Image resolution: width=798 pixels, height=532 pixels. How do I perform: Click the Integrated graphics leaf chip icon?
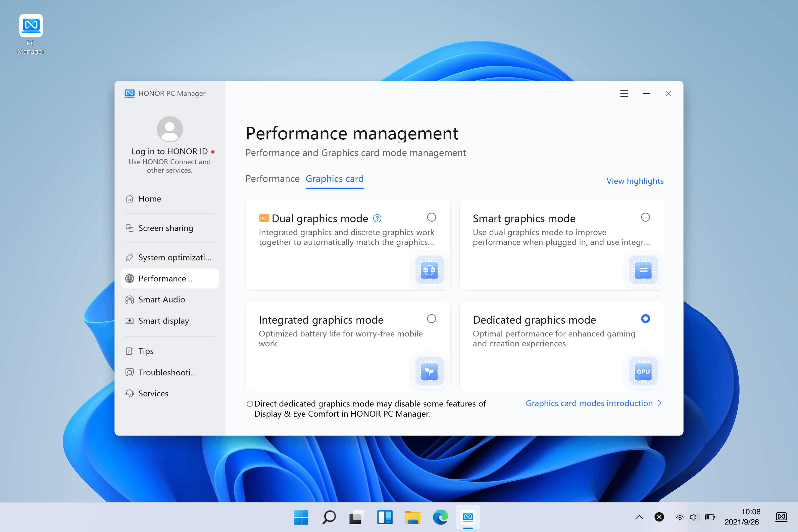click(429, 372)
